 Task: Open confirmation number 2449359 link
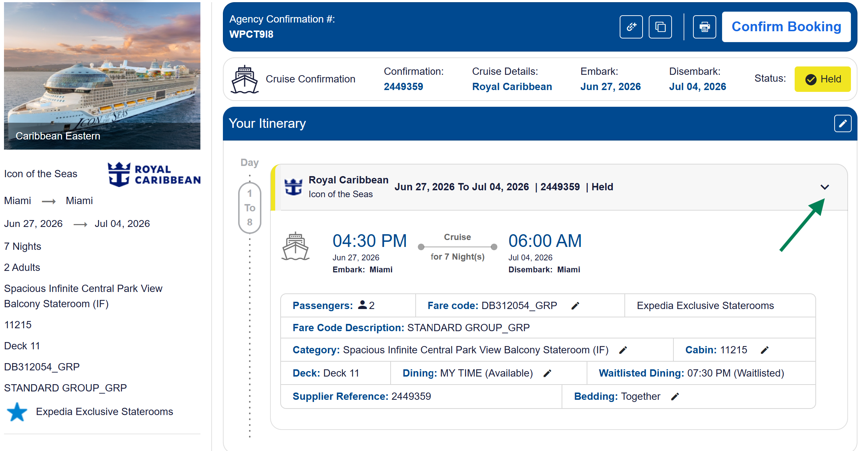point(403,87)
